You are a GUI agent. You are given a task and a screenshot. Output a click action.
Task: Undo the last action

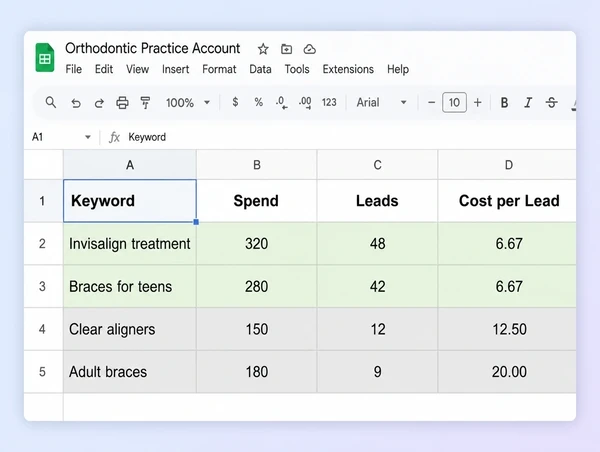(76, 103)
